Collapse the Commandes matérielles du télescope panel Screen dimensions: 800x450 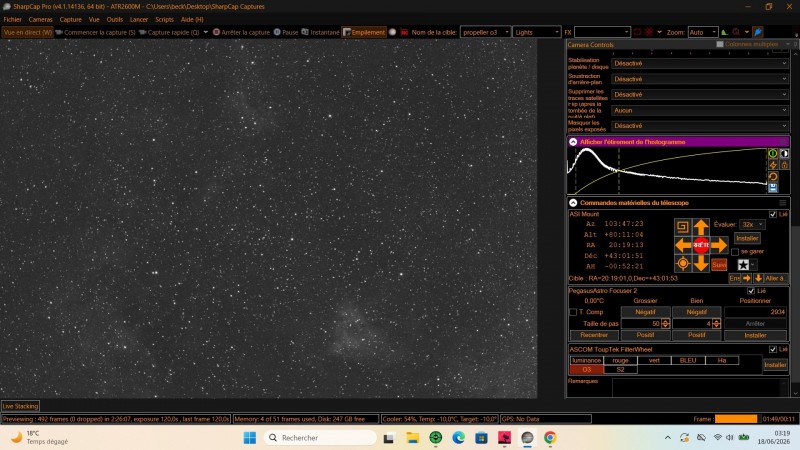click(x=573, y=203)
